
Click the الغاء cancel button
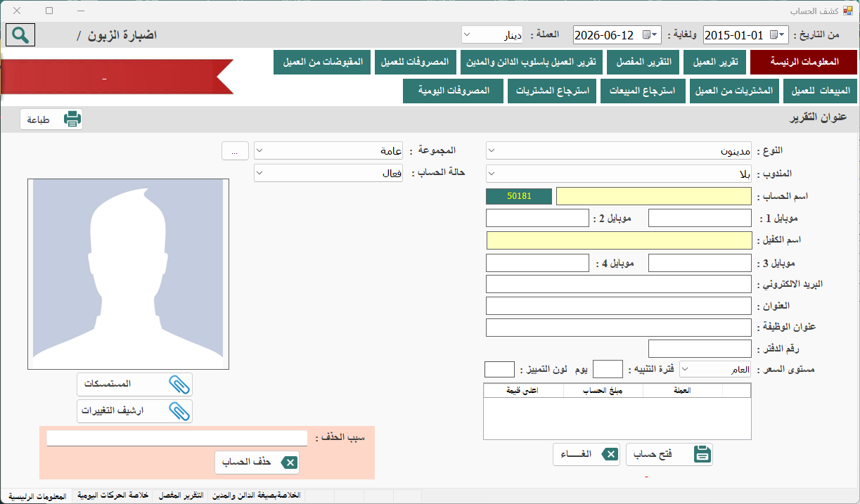(x=586, y=455)
